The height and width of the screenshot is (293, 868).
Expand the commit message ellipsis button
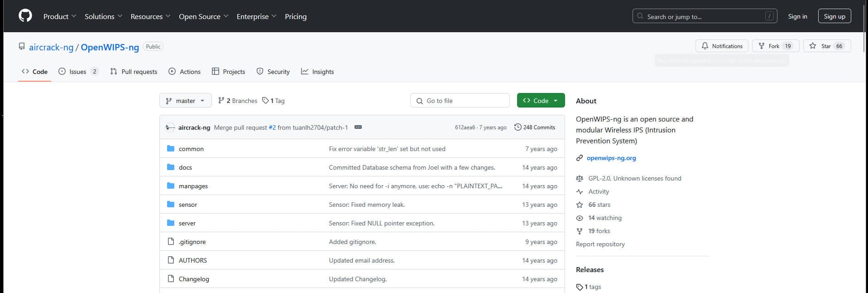click(x=358, y=127)
